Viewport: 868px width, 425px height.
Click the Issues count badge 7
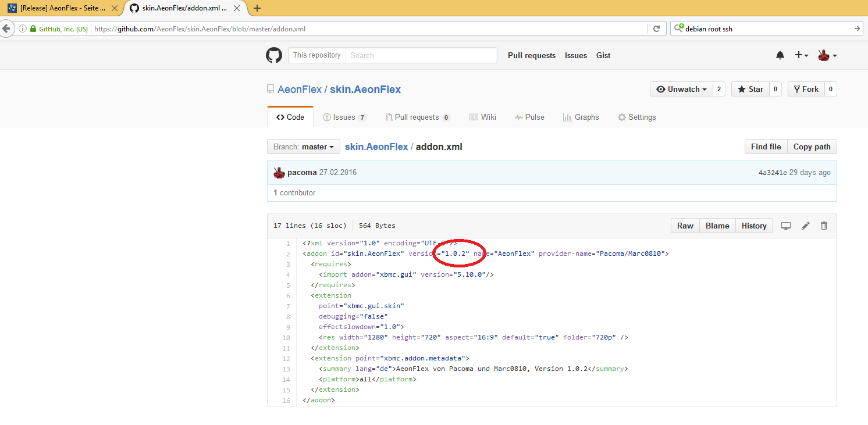pyautogui.click(x=362, y=117)
